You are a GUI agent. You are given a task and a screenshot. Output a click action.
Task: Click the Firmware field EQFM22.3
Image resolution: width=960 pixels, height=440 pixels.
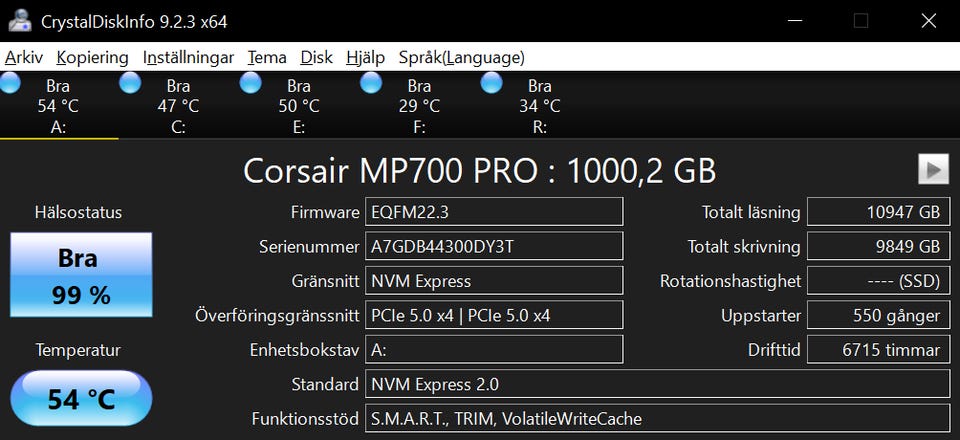point(494,212)
